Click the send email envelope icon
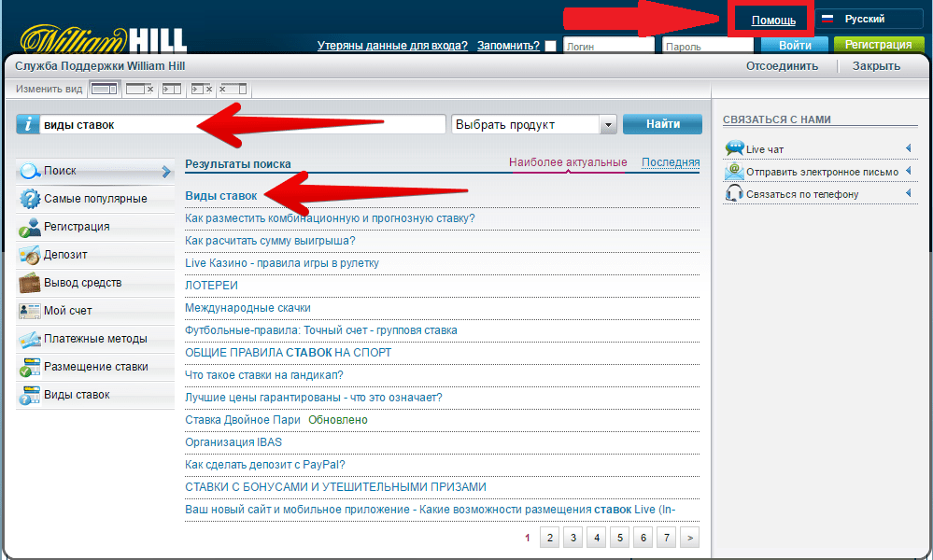Image resolution: width=933 pixels, height=560 pixels. tap(734, 172)
